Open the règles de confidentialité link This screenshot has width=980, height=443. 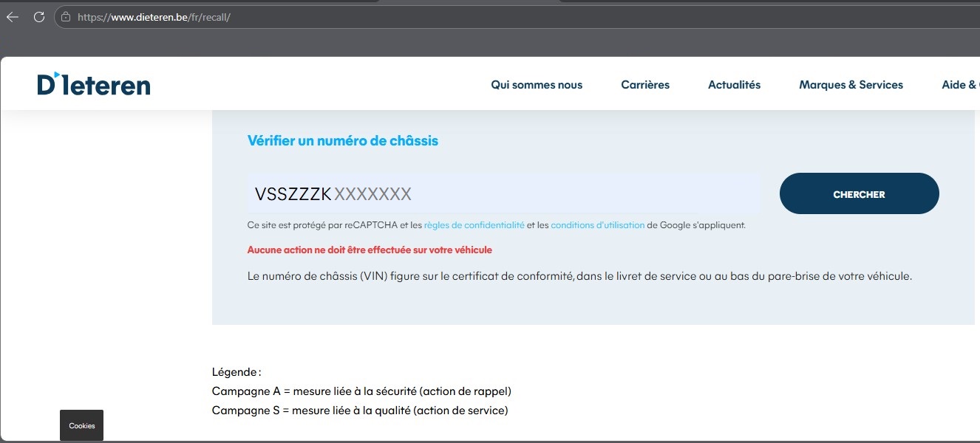[x=474, y=225]
